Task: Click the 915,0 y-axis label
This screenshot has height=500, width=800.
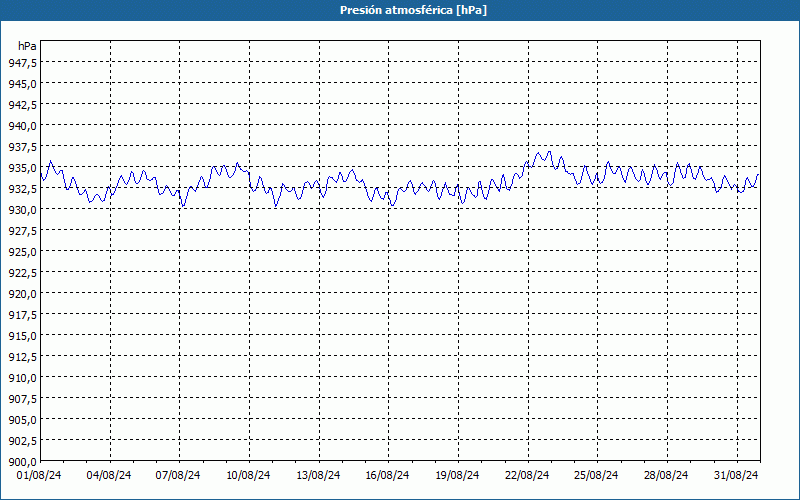Action: 22,336
